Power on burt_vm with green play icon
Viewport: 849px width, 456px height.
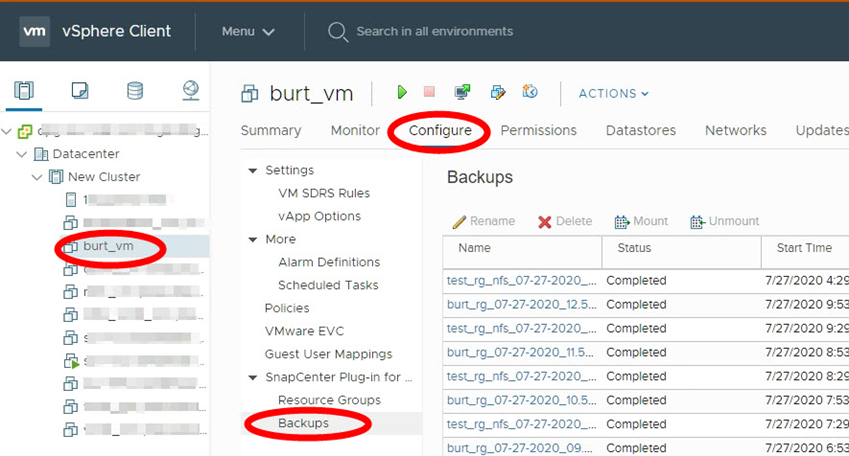click(x=402, y=93)
